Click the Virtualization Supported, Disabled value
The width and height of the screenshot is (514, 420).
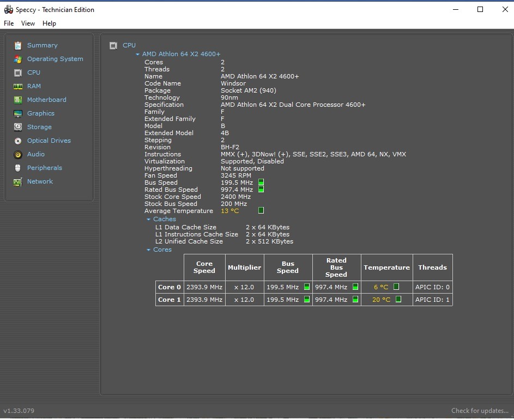(x=252, y=161)
